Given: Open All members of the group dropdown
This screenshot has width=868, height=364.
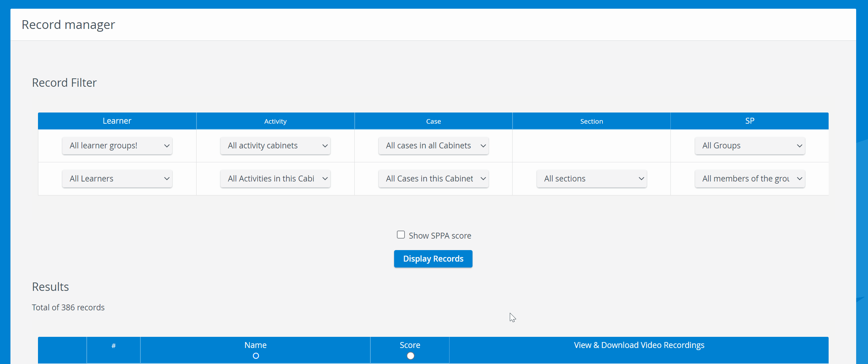Looking at the screenshot, I should click(x=750, y=179).
